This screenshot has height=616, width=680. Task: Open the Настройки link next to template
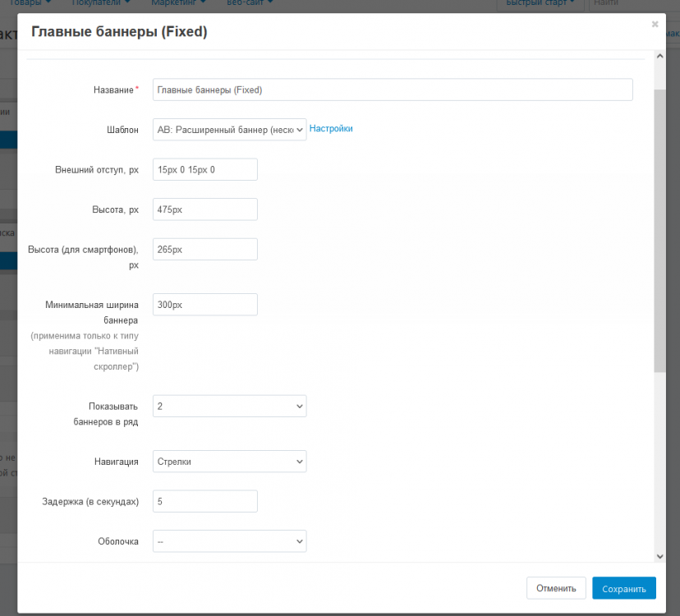[x=331, y=129]
